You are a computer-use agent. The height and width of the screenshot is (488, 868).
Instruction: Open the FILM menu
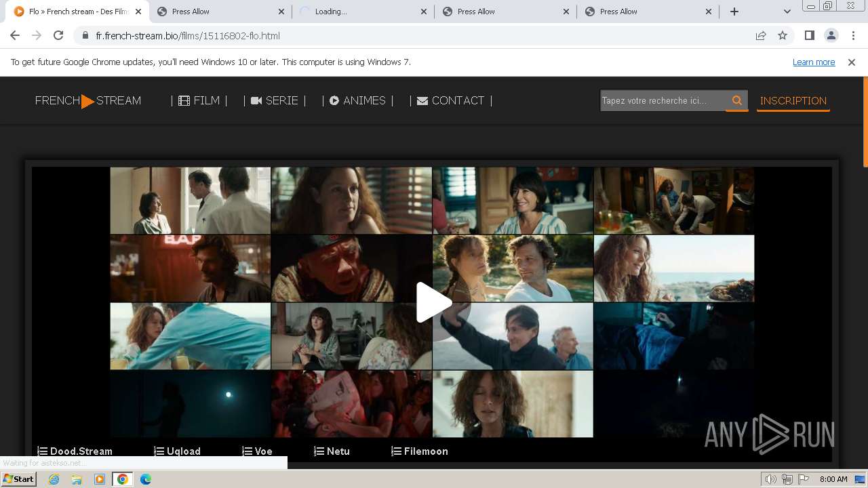199,100
